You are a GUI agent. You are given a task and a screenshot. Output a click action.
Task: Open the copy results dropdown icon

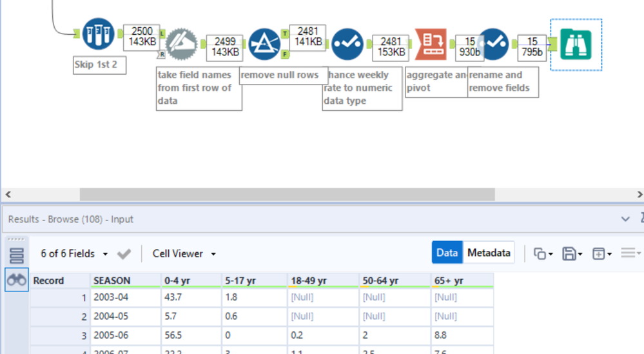(x=543, y=254)
